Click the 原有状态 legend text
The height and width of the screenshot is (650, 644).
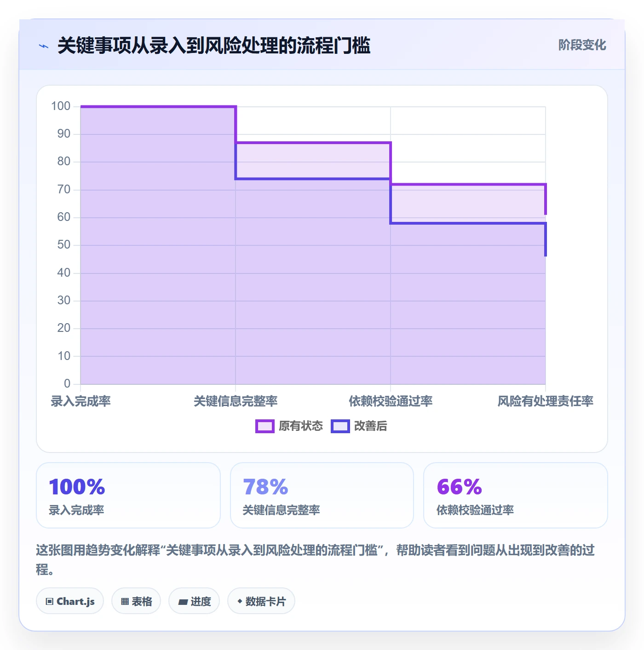301,426
